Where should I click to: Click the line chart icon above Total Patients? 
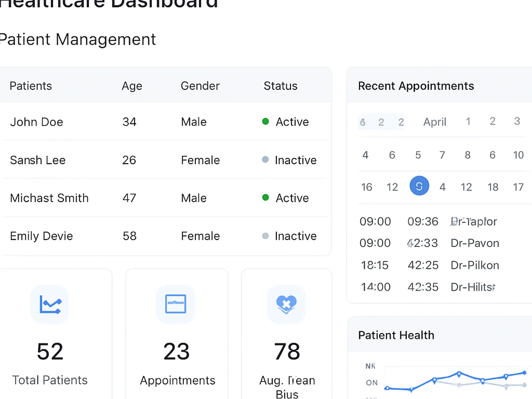click(x=50, y=304)
